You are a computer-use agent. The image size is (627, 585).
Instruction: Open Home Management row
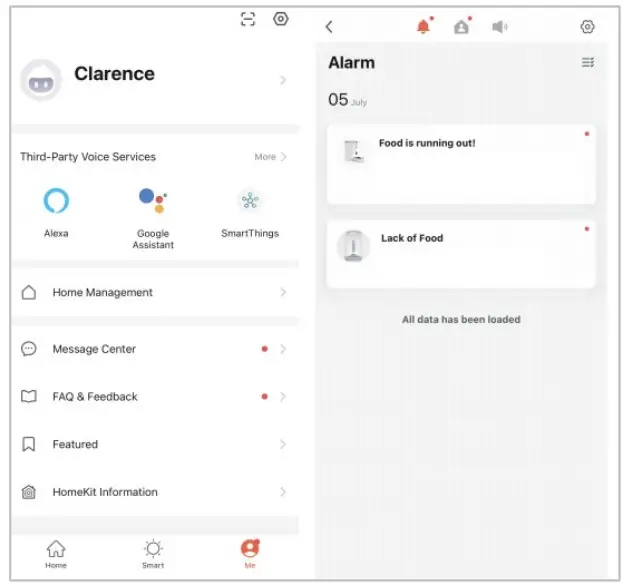tap(154, 292)
